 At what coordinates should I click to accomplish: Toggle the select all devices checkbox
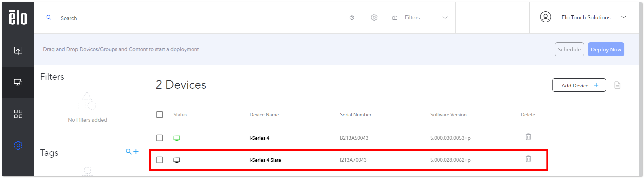point(160,115)
